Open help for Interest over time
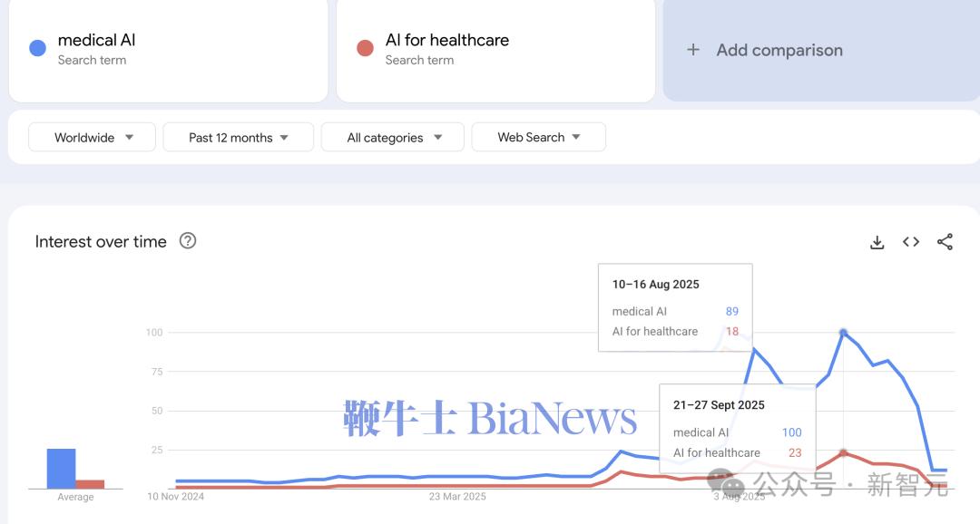 [x=188, y=241]
